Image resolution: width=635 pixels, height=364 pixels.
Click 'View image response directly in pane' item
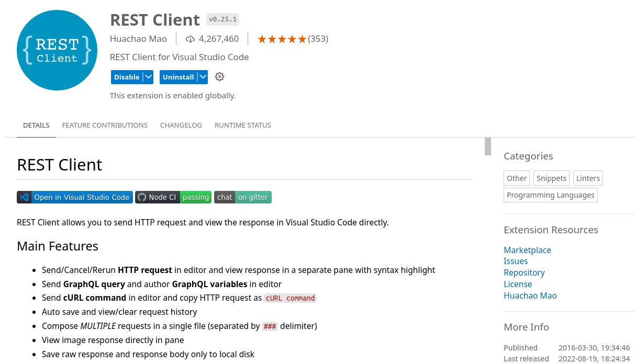(x=113, y=340)
